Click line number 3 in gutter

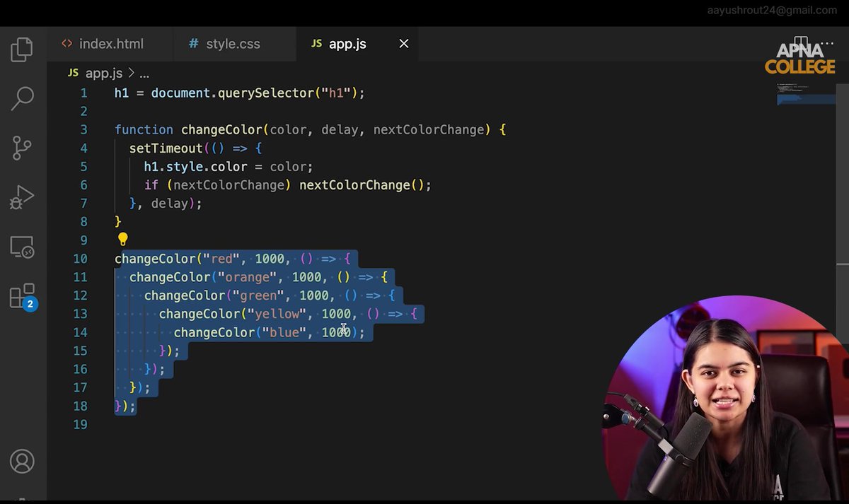83,129
